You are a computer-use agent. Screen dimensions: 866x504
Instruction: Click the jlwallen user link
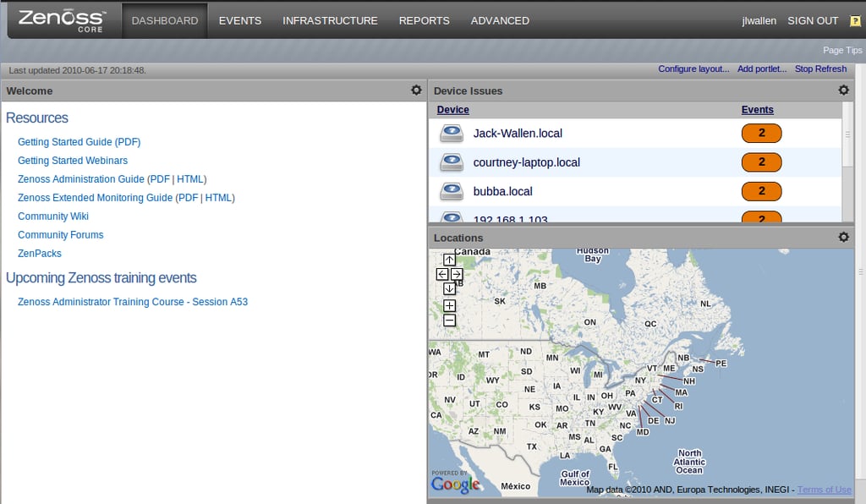pyautogui.click(x=759, y=21)
